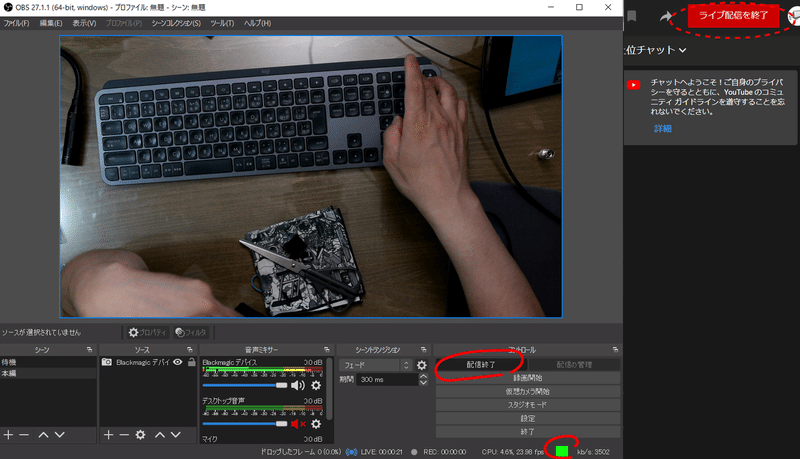This screenshot has height=459, width=800.
Task: Click ライブ配信を終了 in YouTube
Action: (733, 15)
